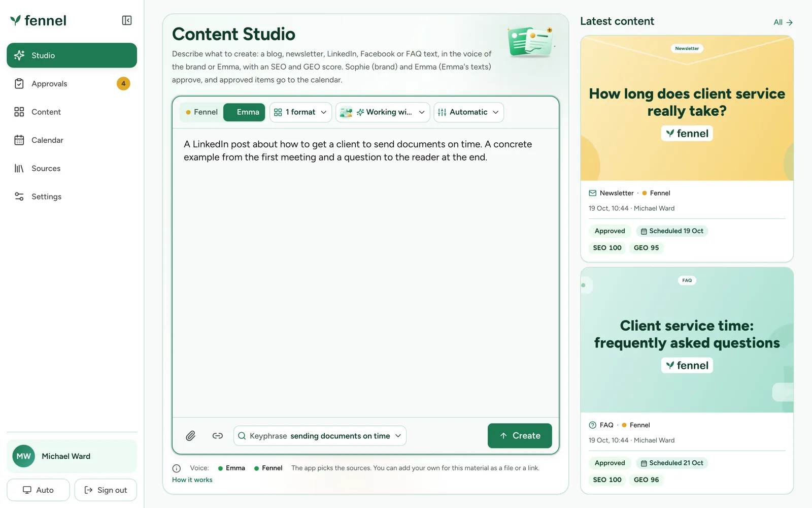Click the GEO 95 score badge
This screenshot has height=508, width=812.
point(647,248)
